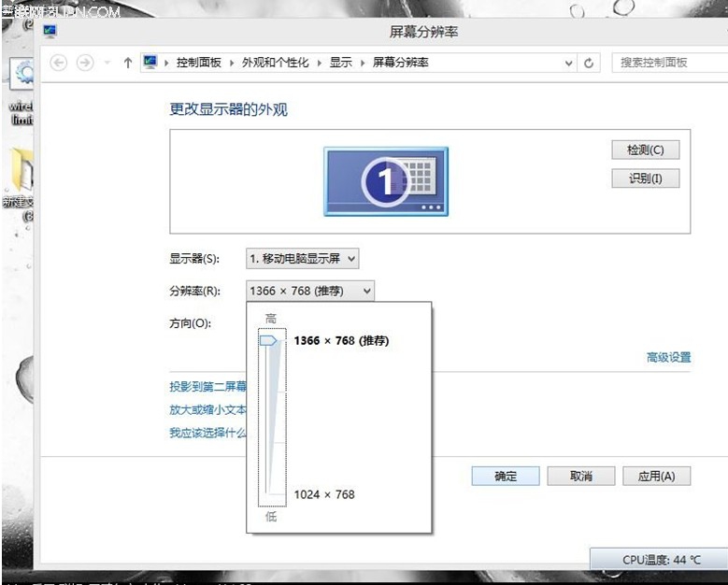This screenshot has height=585, width=728.
Task: Click the 屏幕分辨率 breadcrumb
Action: click(x=401, y=63)
